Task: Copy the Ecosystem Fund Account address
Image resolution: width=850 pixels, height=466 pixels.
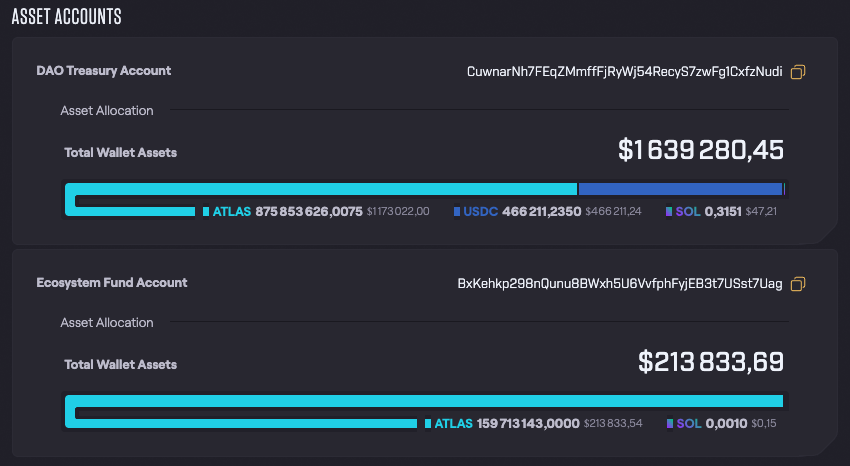Action: point(798,284)
